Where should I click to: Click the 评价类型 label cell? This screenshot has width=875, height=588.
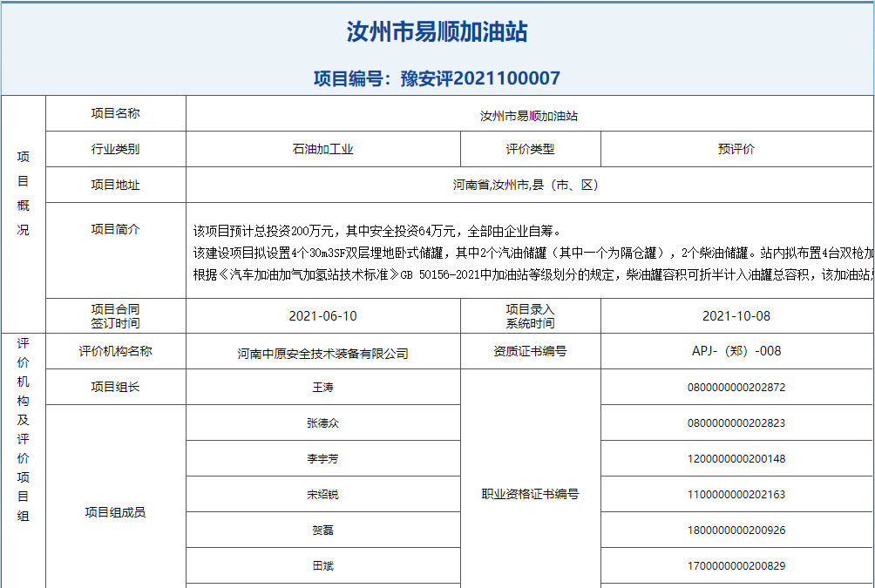530,149
